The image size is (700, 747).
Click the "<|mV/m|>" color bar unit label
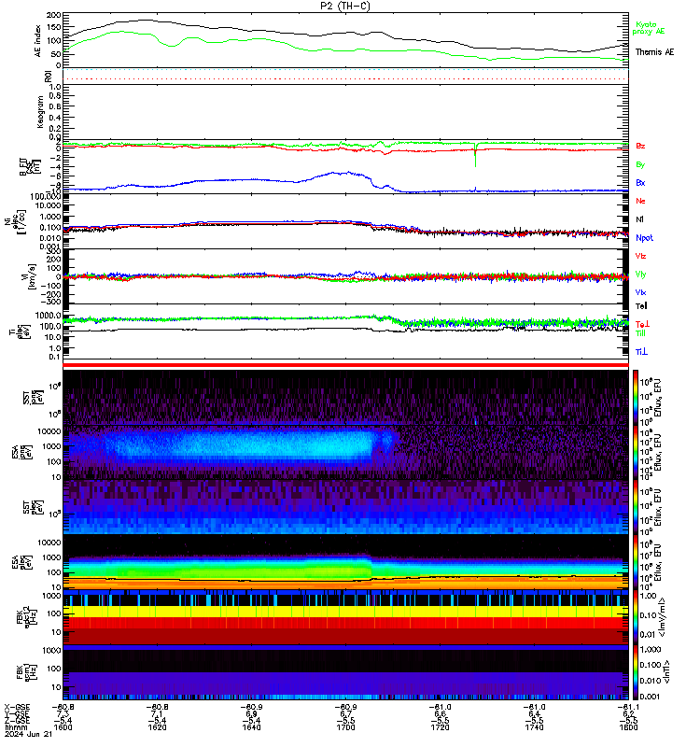click(663, 617)
